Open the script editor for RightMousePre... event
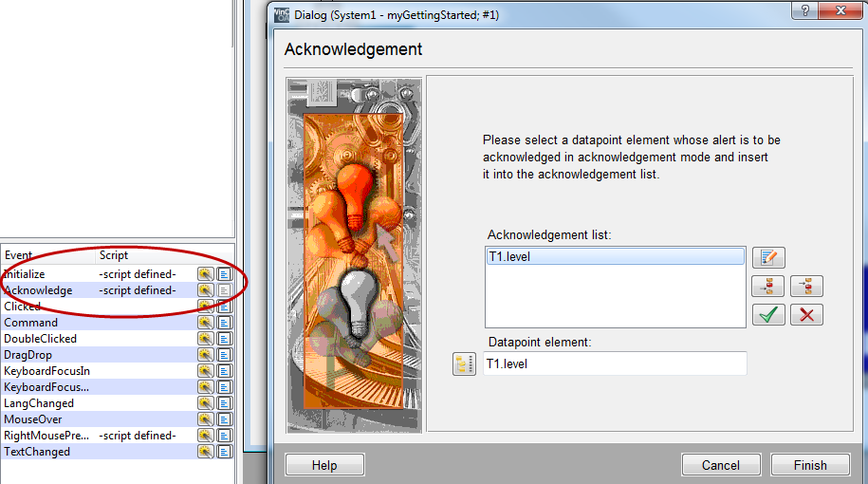Viewport: 868px width, 484px height. coord(224,436)
